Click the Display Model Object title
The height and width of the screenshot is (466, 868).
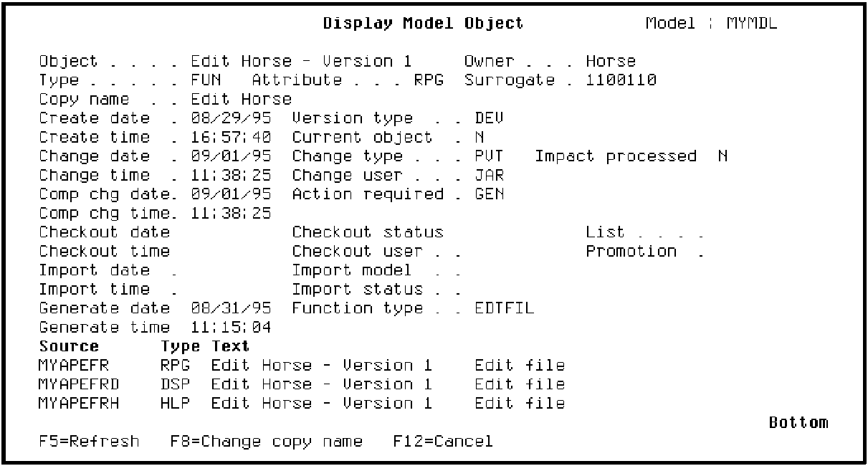(423, 24)
